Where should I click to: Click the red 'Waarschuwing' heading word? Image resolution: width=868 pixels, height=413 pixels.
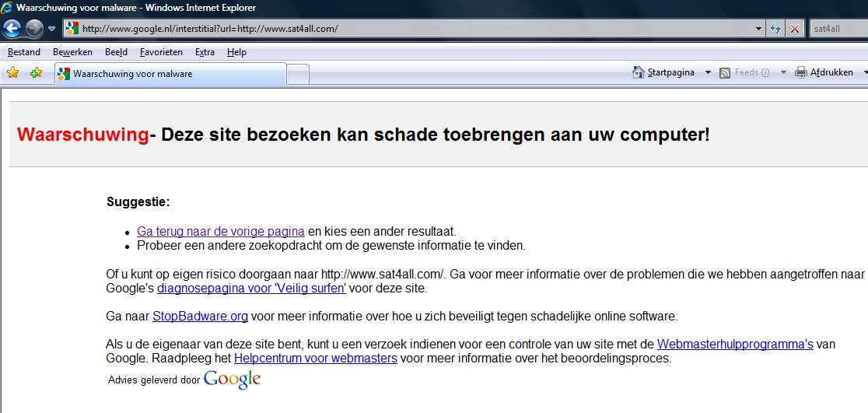83,135
